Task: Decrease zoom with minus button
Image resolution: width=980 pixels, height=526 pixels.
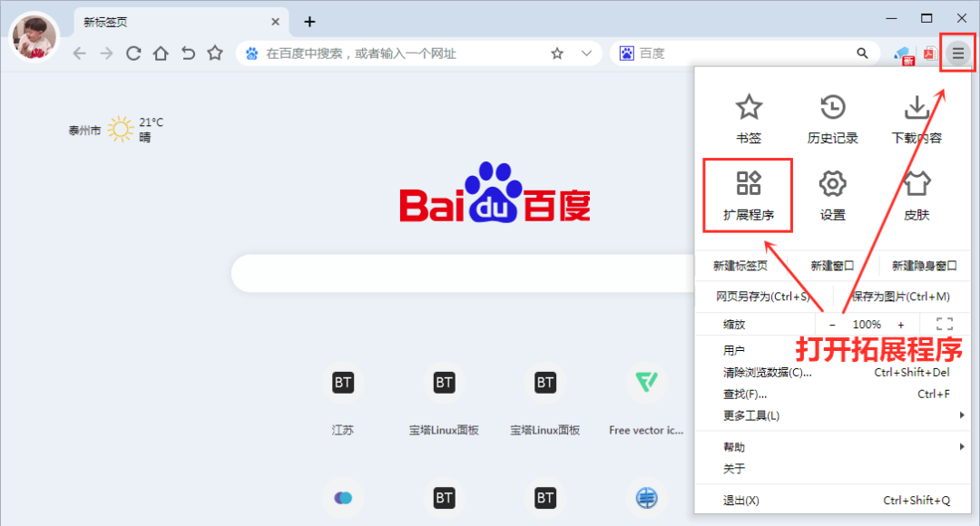Action: pyautogui.click(x=832, y=325)
